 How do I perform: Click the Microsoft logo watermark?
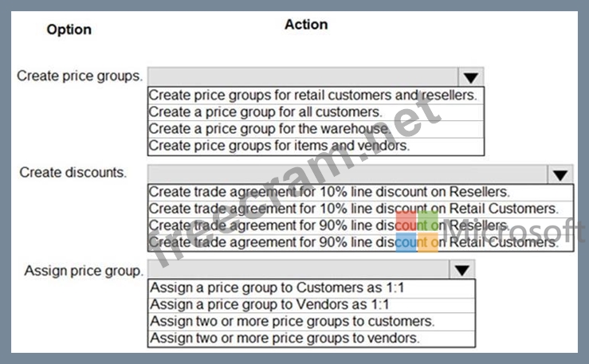[x=416, y=231]
